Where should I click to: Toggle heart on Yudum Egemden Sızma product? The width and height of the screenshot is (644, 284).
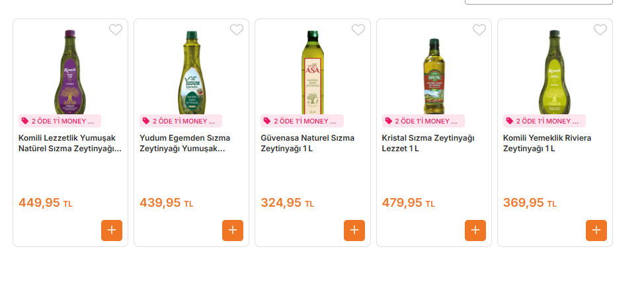coord(237,30)
